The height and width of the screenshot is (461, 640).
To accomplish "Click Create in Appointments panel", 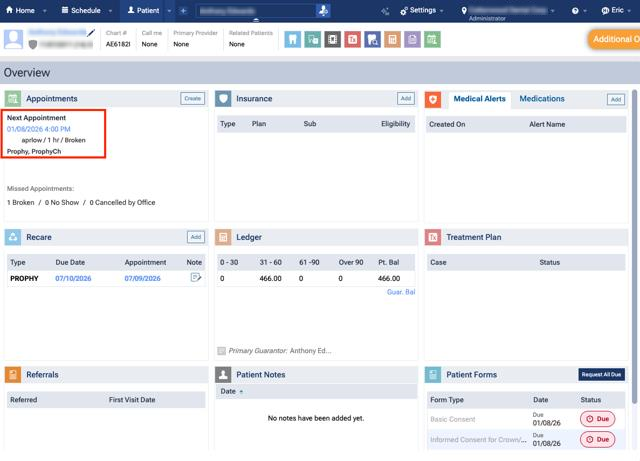I will pos(192,99).
